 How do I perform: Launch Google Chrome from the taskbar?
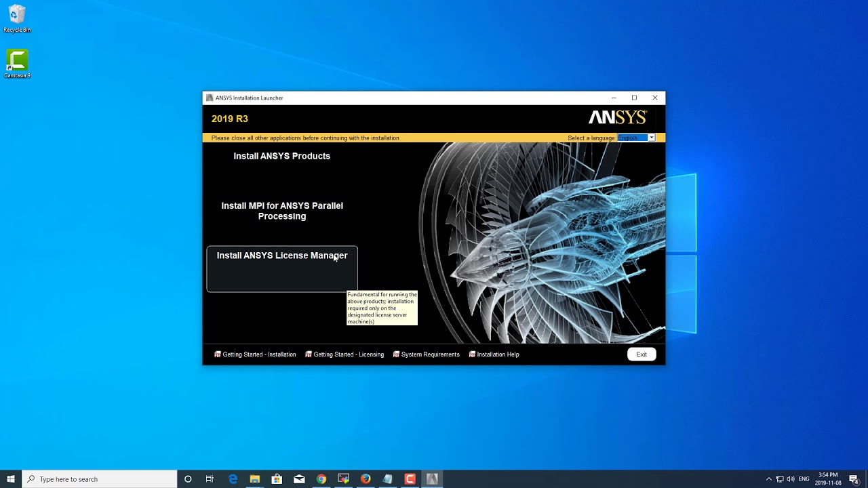(x=321, y=479)
